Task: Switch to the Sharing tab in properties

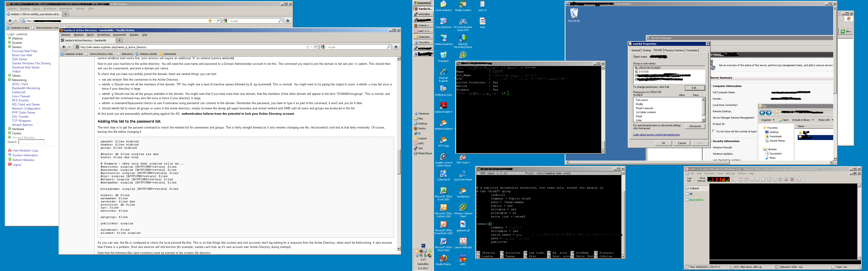Action: pyautogui.click(x=647, y=51)
